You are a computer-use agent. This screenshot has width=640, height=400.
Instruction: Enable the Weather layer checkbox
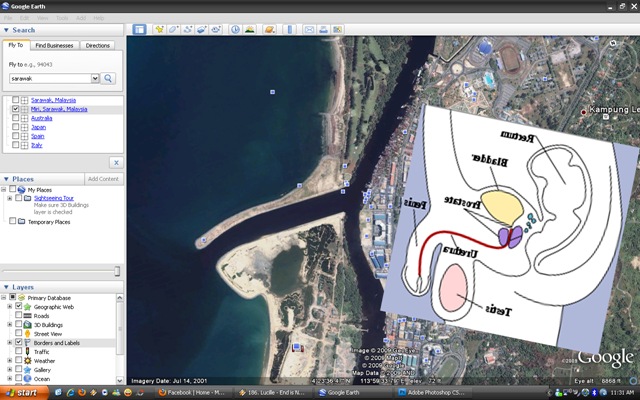tap(18, 360)
